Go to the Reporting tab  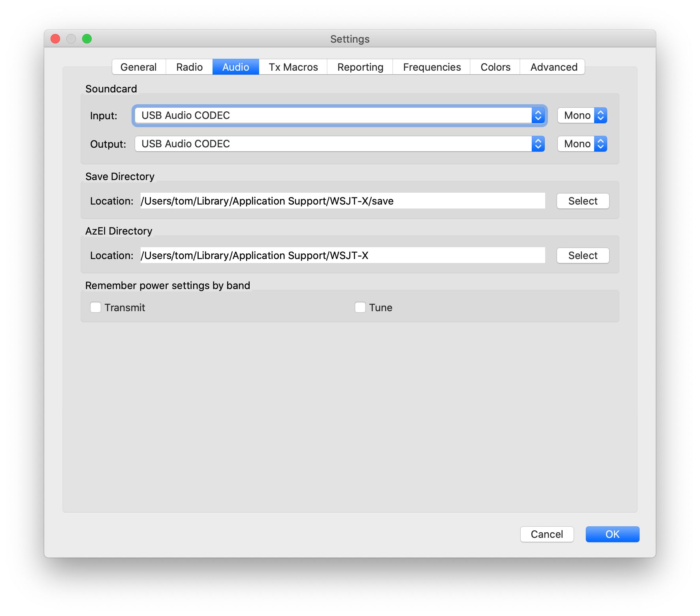[360, 67]
